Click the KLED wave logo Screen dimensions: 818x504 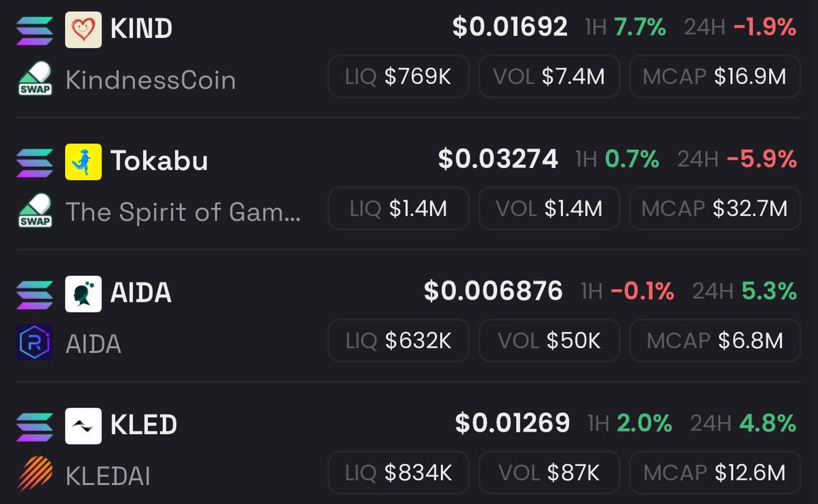coord(83,426)
